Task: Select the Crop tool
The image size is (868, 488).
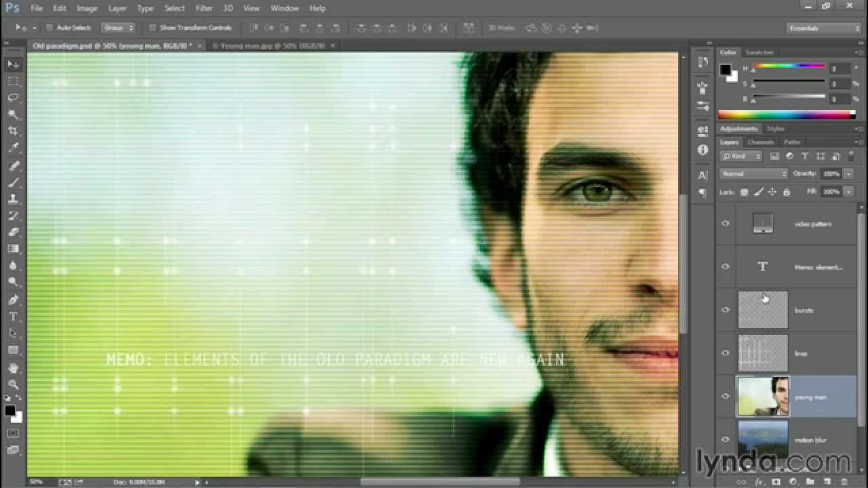Action: click(x=13, y=131)
